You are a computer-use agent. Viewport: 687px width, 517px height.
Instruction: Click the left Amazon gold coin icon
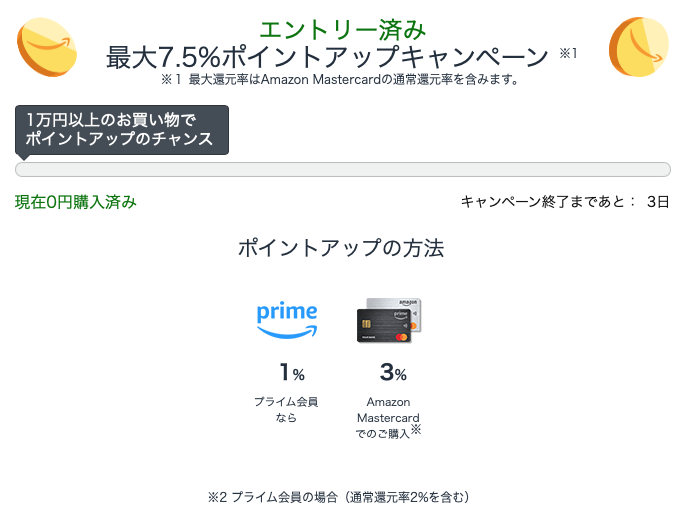point(47,47)
